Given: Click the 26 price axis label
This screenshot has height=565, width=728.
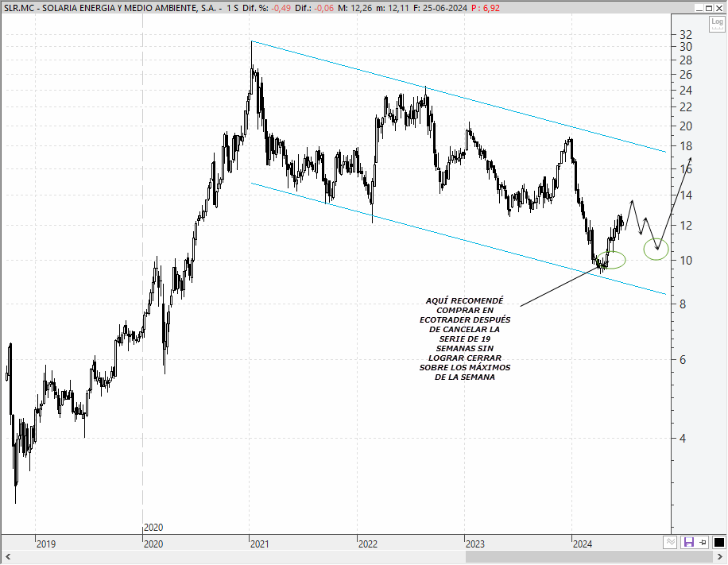Looking at the screenshot, I should click(686, 75).
